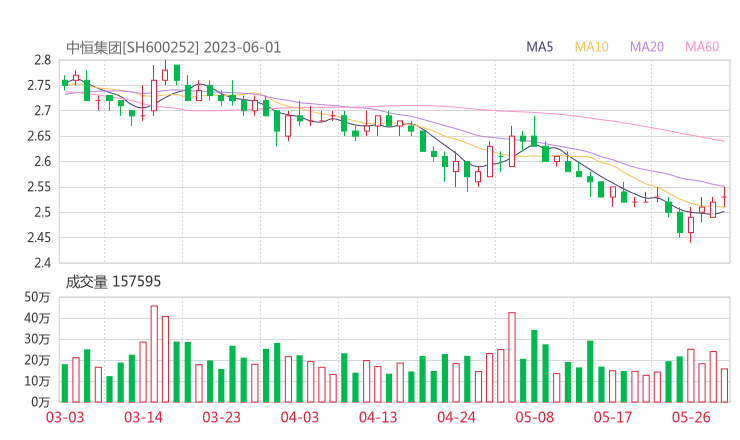Click the MA10 legend label

591,47
